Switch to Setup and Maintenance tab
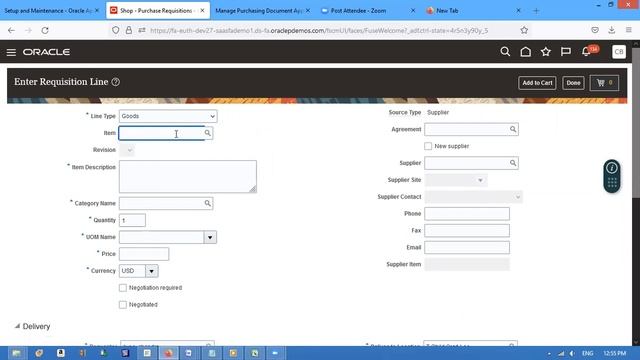This screenshot has width=640, height=360. pos(48,11)
